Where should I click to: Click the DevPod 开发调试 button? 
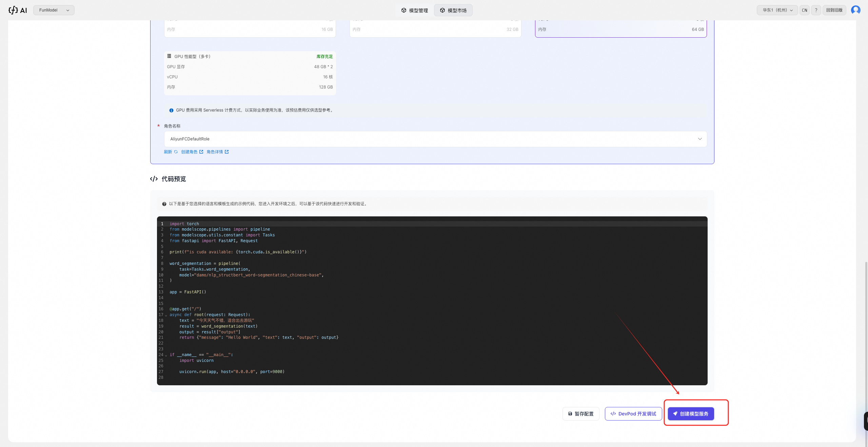tap(633, 414)
